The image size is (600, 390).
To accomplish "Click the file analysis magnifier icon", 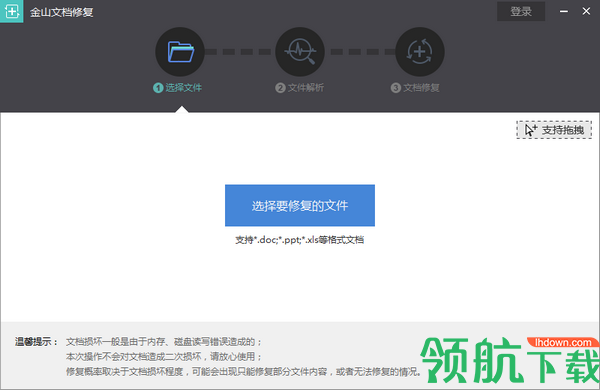I will [x=300, y=52].
